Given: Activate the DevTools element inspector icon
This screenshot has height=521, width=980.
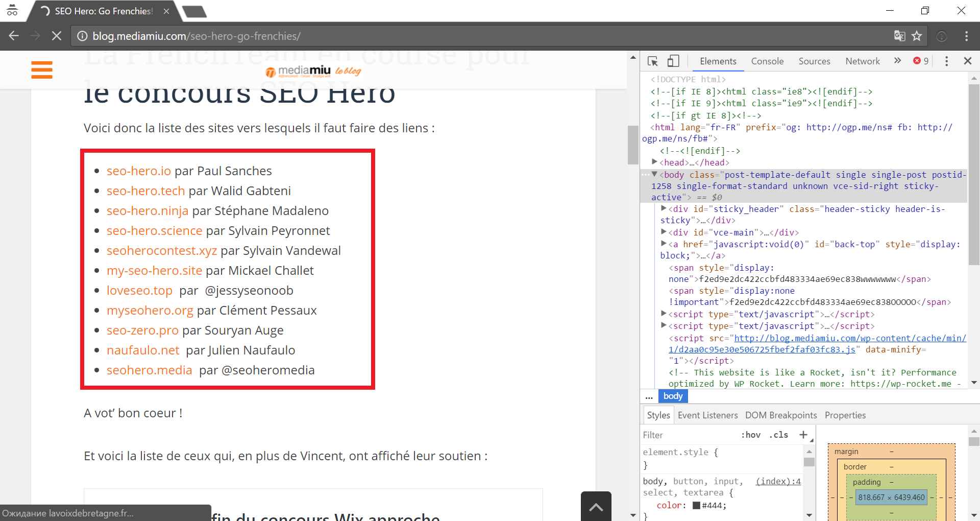Looking at the screenshot, I should click(x=653, y=61).
